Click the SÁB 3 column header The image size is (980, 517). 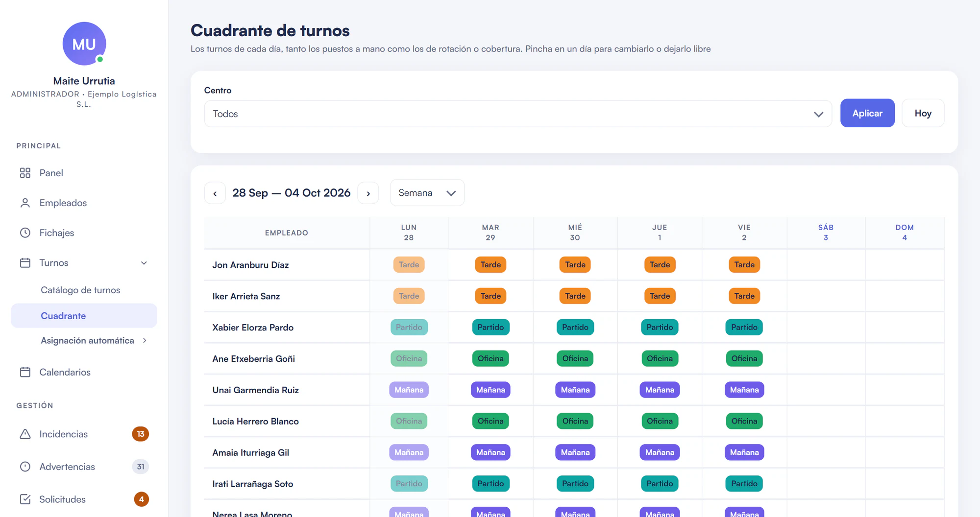[826, 233]
